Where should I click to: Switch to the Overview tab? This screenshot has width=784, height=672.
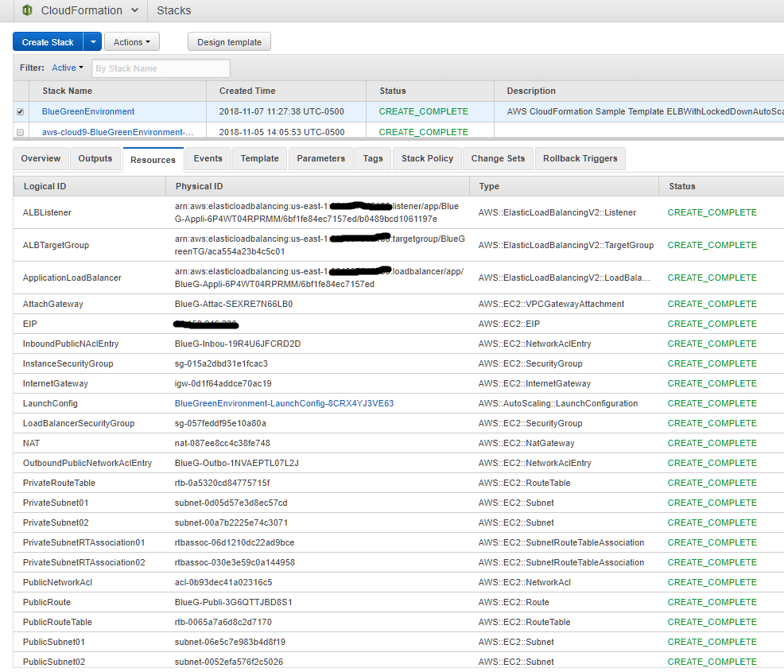tap(41, 158)
